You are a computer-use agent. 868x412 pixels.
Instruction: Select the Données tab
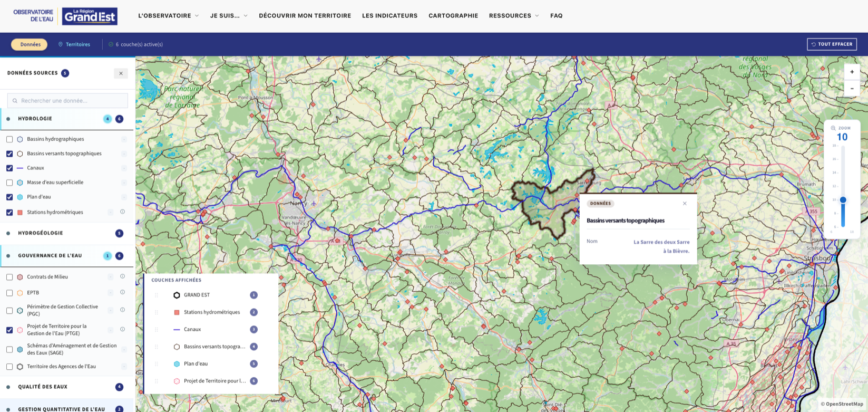30,44
